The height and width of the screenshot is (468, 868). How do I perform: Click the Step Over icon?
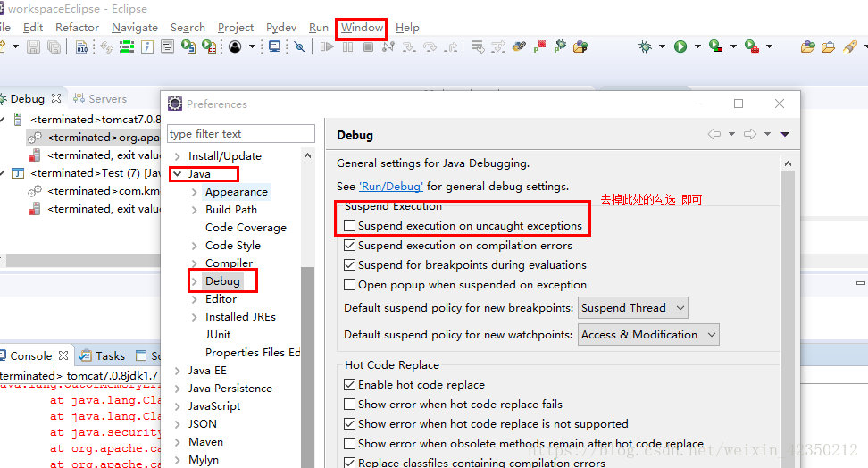430,47
